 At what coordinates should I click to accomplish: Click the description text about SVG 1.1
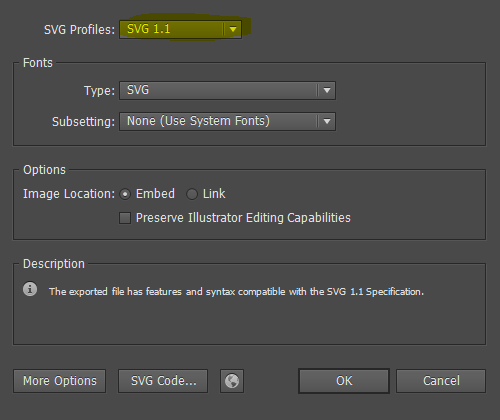[x=236, y=292]
